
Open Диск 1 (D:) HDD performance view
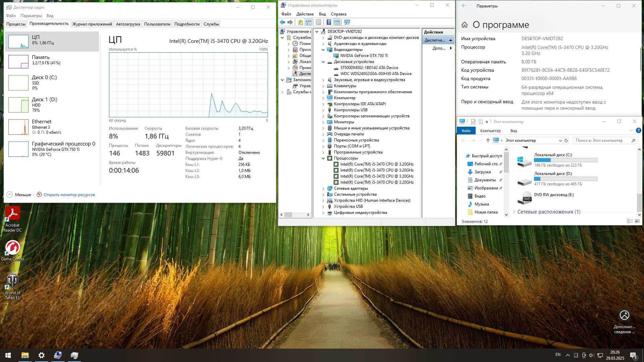tap(52, 105)
